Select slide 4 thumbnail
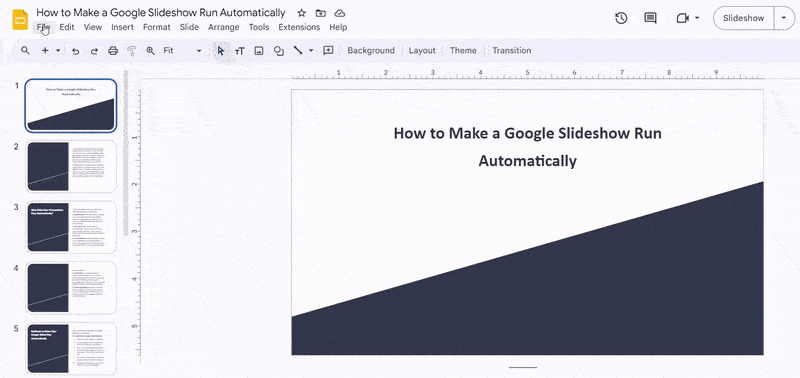Image resolution: width=800 pixels, height=378 pixels. (71, 288)
